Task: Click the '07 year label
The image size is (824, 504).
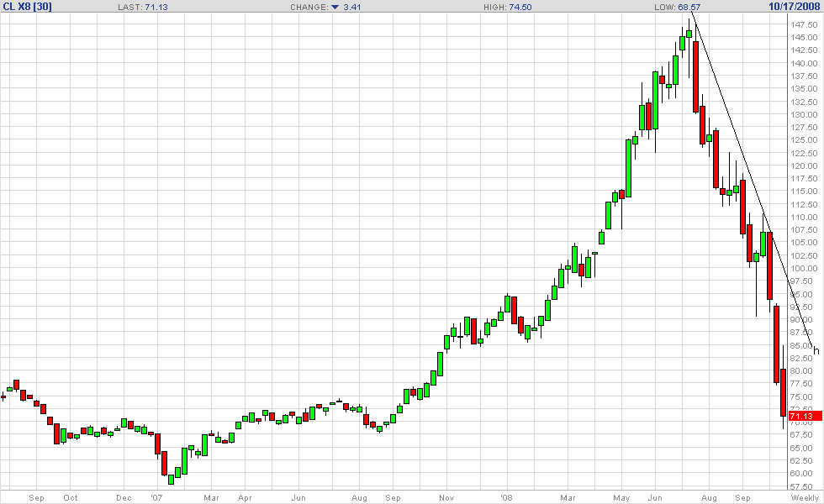Action: click(x=156, y=497)
